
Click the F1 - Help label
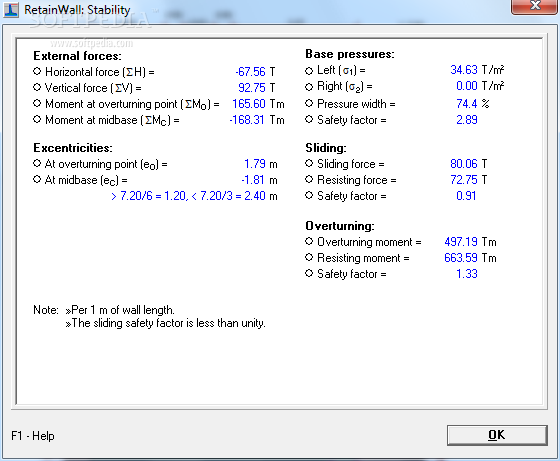pyautogui.click(x=33, y=436)
